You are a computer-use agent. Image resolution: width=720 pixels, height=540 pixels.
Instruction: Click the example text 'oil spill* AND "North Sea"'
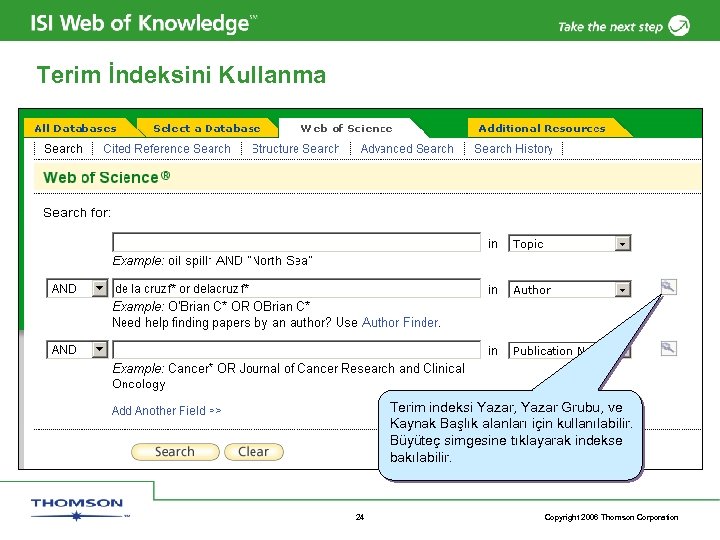240,260
